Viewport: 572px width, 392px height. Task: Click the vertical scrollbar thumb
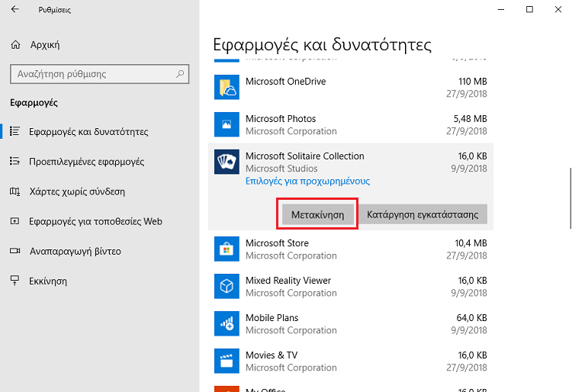coord(570,198)
